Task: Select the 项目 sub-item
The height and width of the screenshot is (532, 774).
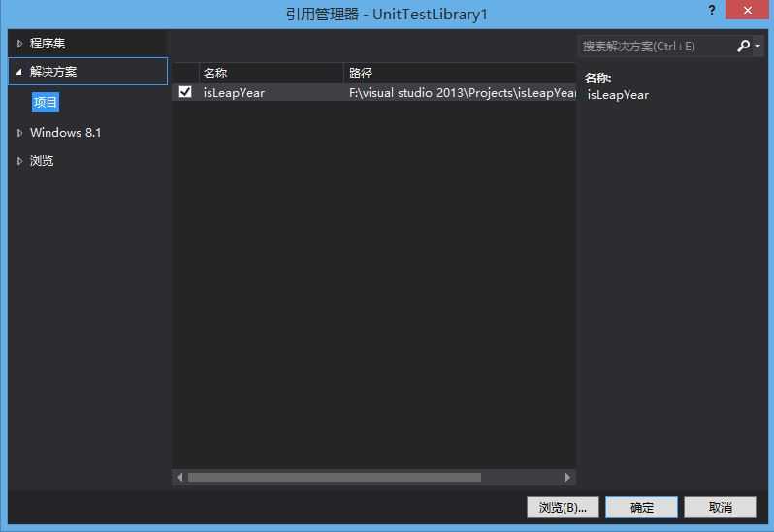Action: pos(46,102)
